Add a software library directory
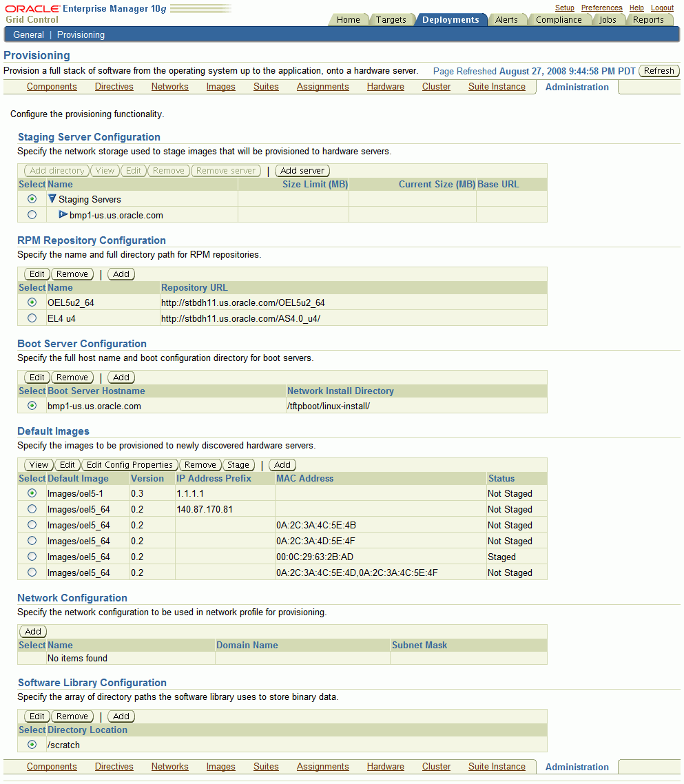 click(121, 716)
